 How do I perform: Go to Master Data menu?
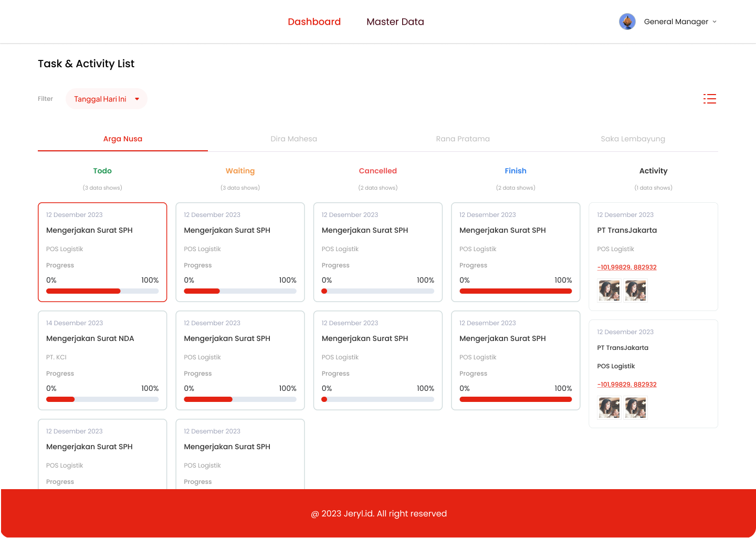[395, 22]
